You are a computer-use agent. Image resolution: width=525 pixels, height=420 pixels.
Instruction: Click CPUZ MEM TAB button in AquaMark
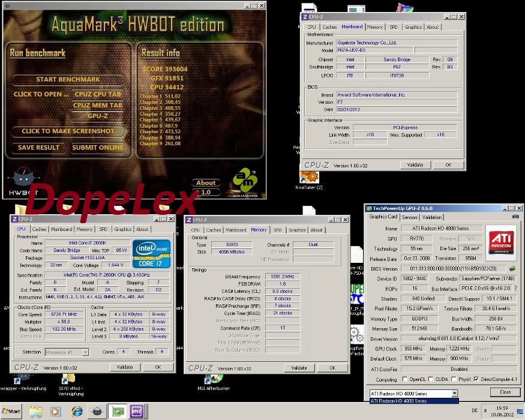coord(97,105)
